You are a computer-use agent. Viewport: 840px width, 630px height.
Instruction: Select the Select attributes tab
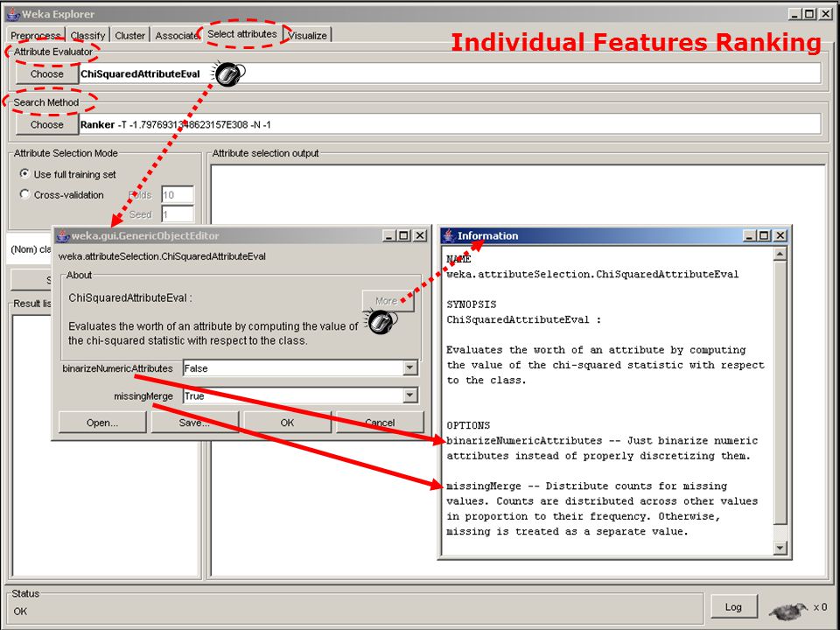coord(242,34)
